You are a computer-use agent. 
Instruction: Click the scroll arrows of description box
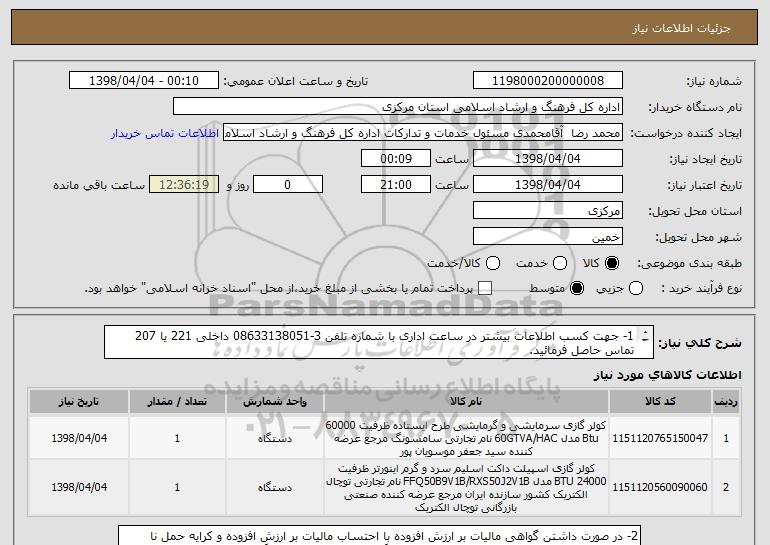tap(645, 336)
